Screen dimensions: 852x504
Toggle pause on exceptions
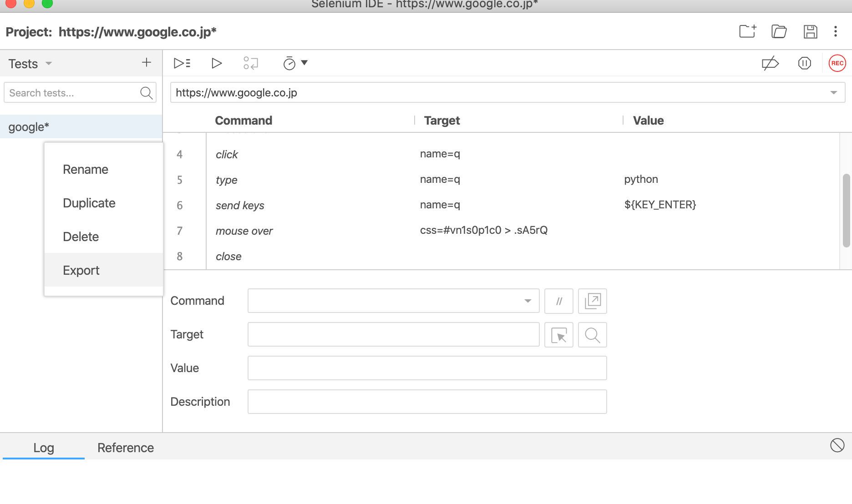tap(805, 63)
